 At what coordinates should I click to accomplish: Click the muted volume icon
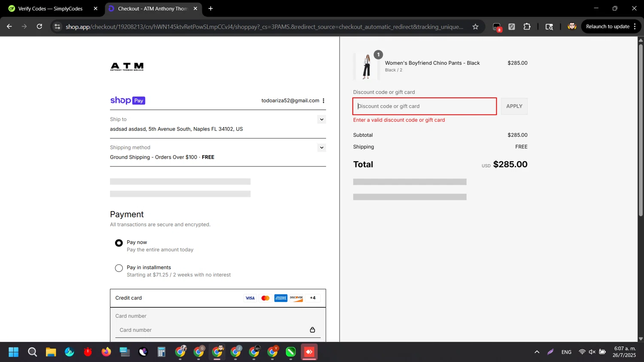[x=592, y=352]
